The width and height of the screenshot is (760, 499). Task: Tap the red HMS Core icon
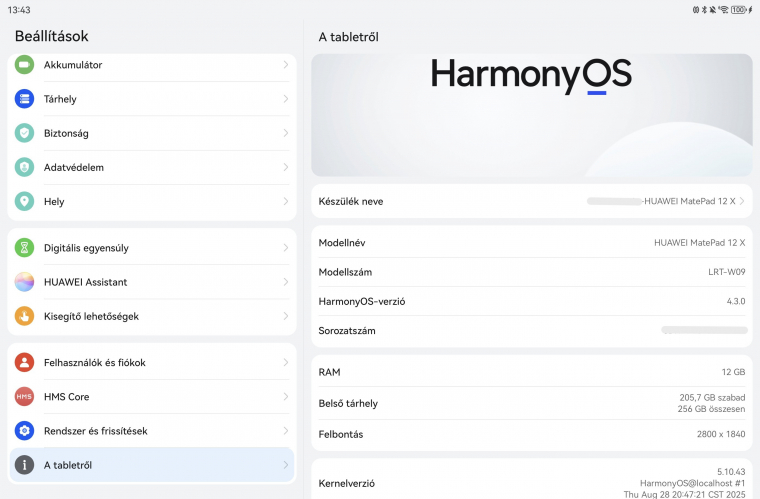coord(25,397)
